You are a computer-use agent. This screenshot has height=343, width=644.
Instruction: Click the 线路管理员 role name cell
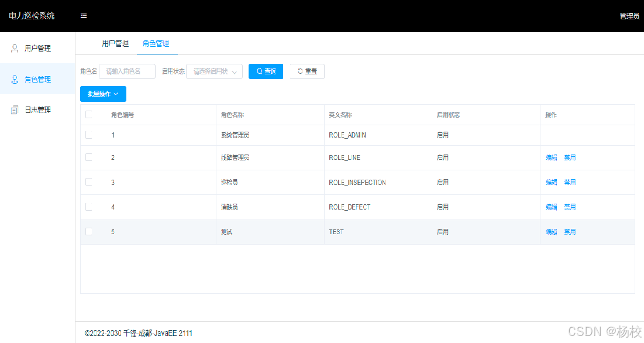click(x=235, y=157)
